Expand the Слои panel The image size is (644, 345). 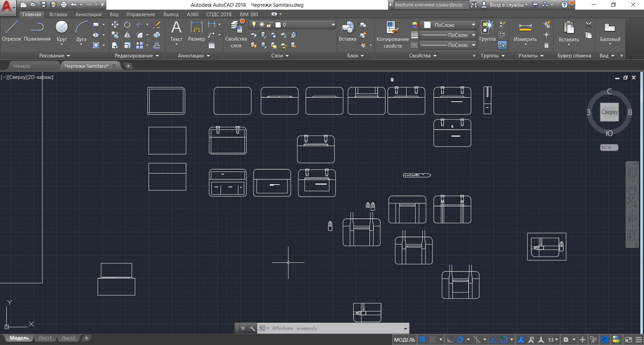point(280,56)
